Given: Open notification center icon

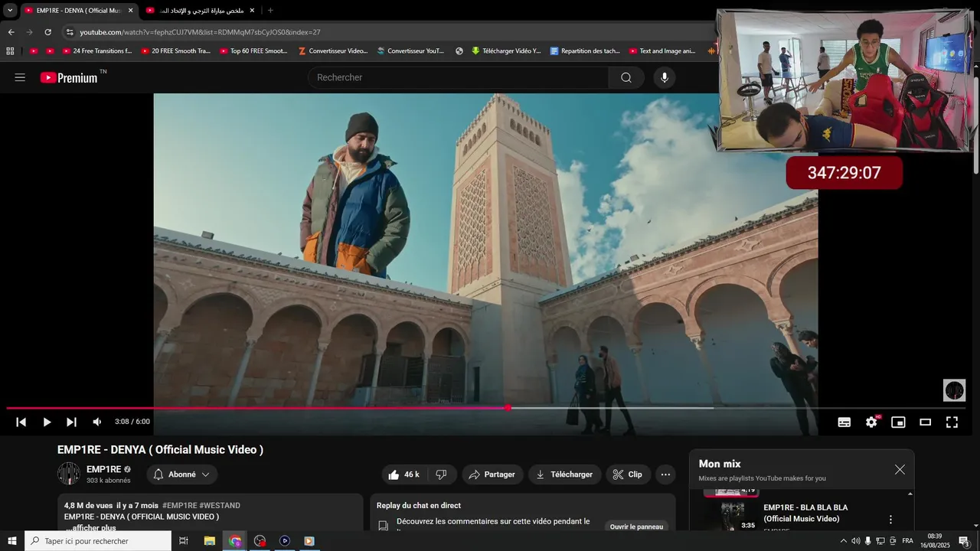Looking at the screenshot, I should click(x=964, y=541).
